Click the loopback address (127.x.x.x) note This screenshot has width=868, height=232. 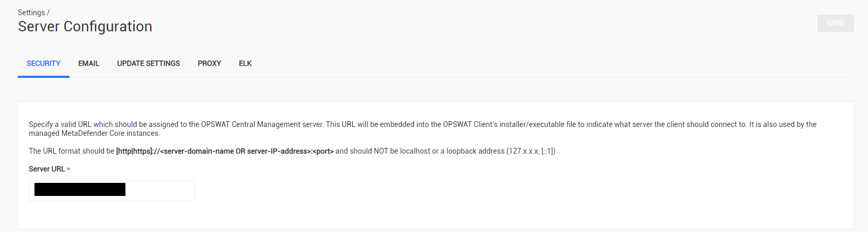(x=501, y=151)
